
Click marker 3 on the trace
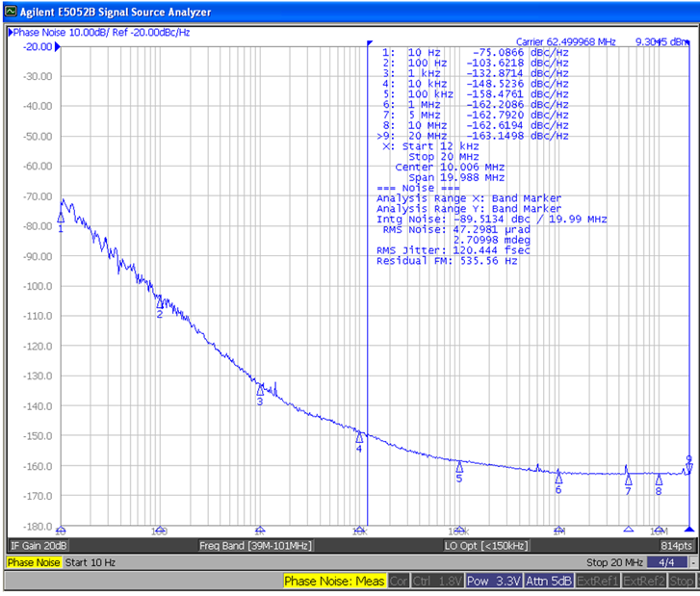click(x=260, y=390)
